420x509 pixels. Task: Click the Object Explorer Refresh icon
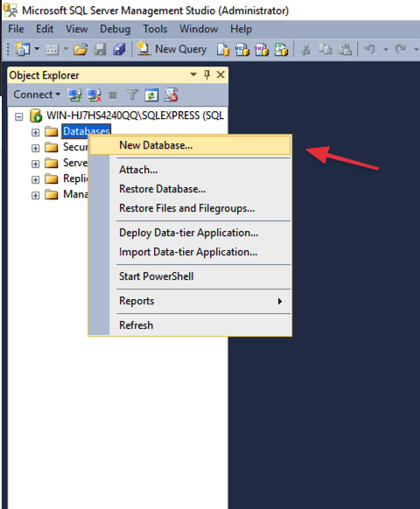pyautogui.click(x=151, y=94)
